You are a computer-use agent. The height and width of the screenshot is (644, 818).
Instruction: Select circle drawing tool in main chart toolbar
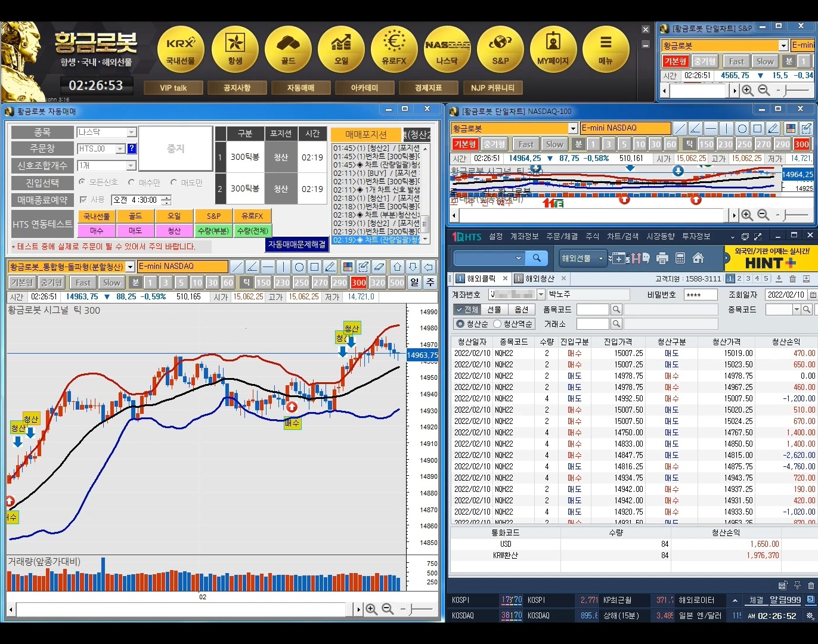coord(299,267)
